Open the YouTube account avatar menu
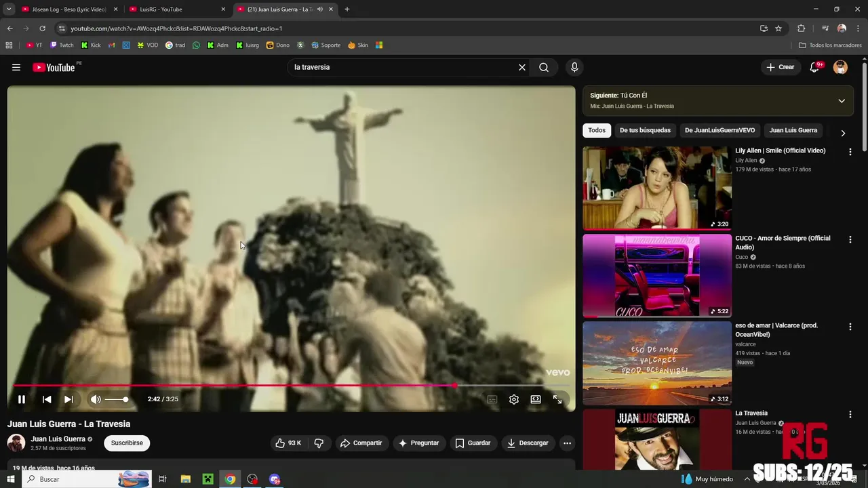Screen dimensions: 868x488 click(x=840, y=67)
